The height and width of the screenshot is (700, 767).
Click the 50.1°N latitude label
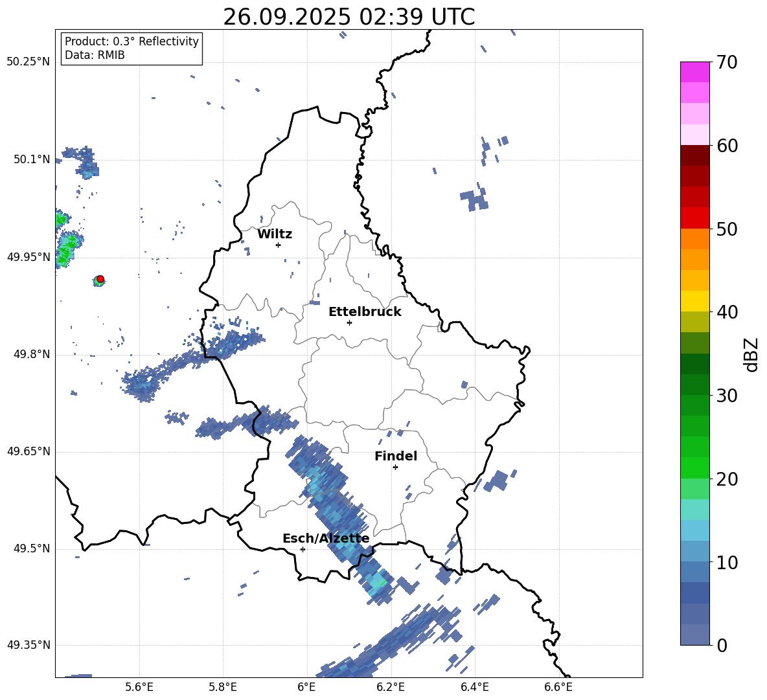point(32,159)
